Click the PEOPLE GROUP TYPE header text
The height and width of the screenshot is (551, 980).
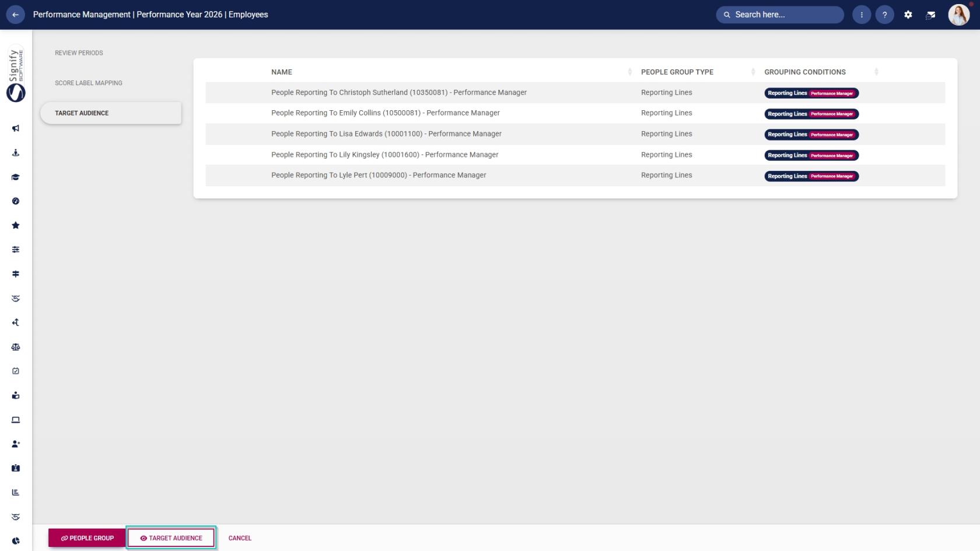point(677,72)
